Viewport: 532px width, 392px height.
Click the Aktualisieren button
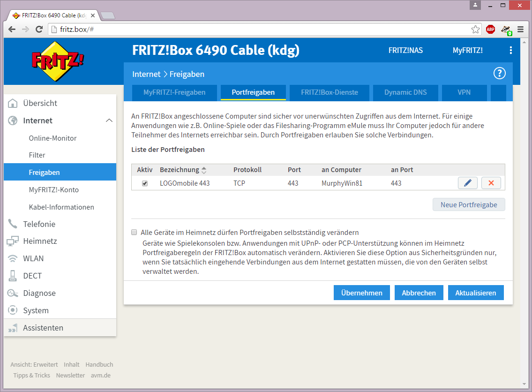point(476,293)
